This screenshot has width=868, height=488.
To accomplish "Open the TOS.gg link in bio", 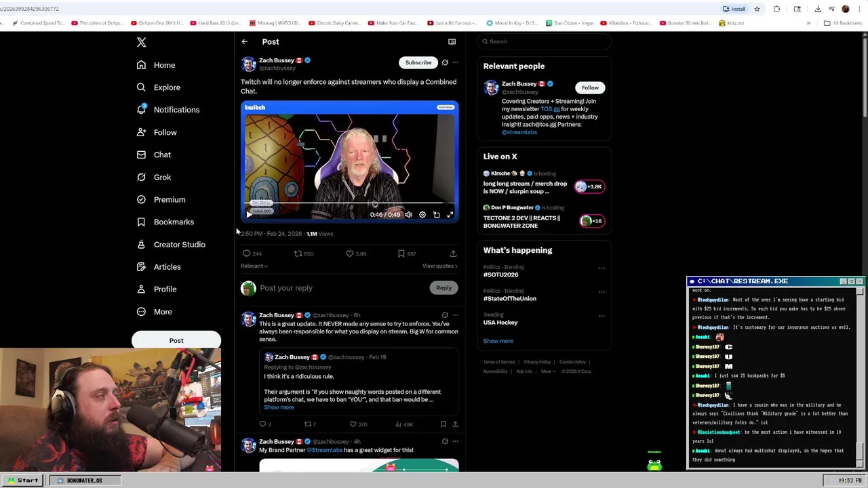I will [550, 109].
